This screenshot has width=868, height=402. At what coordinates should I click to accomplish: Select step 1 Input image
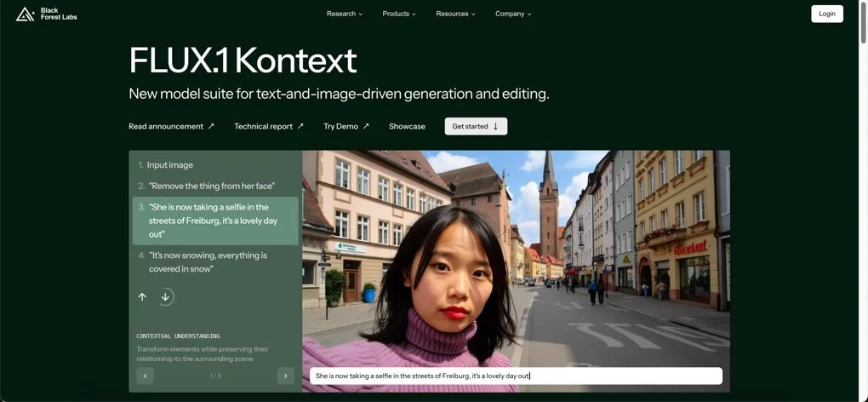(x=215, y=165)
